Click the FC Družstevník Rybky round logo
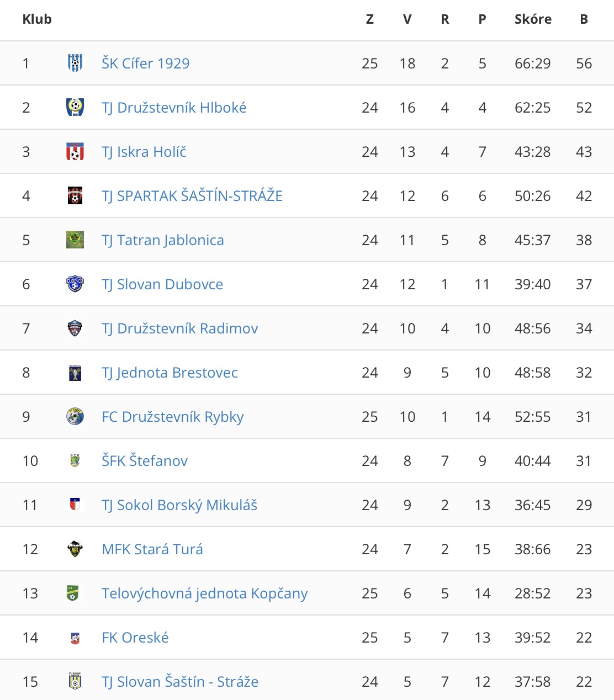This screenshot has height=700, width=614. tap(75, 416)
